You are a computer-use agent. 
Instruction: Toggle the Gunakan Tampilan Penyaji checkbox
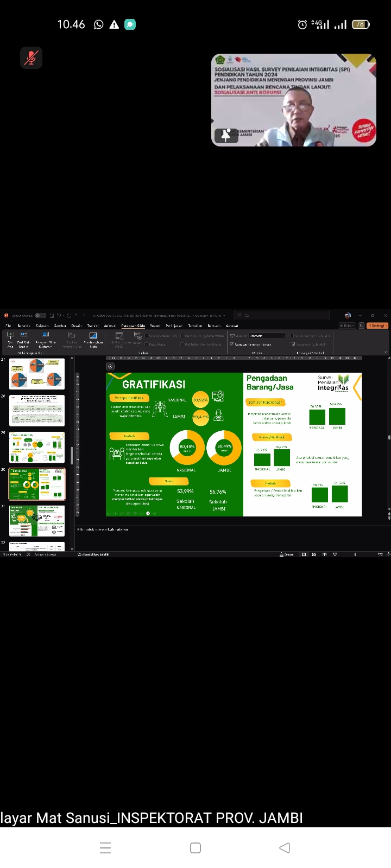click(x=232, y=344)
